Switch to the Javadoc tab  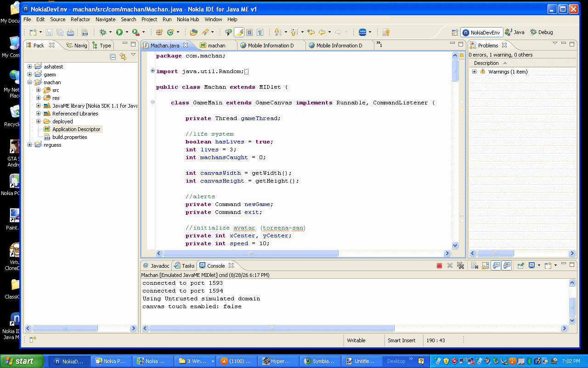[x=156, y=265]
